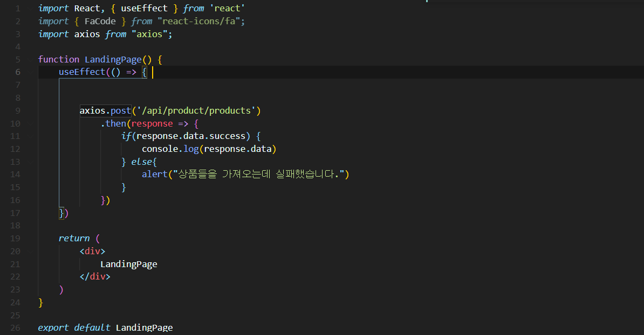Click the else keyword
Screen dimensions: 644x335
tap(142, 162)
